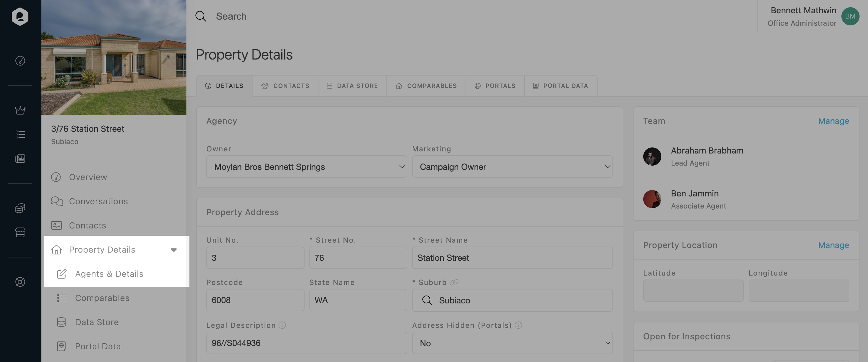Open Address Hidden (Portals) dropdown
This screenshot has width=868, height=362.
(512, 343)
